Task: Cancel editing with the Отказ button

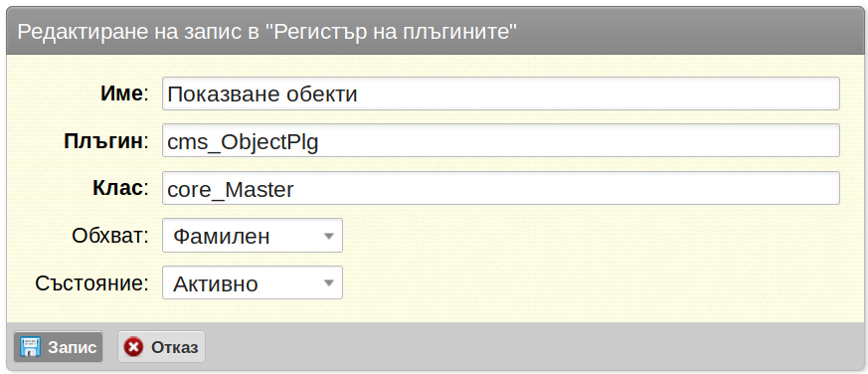Action: click(x=161, y=347)
